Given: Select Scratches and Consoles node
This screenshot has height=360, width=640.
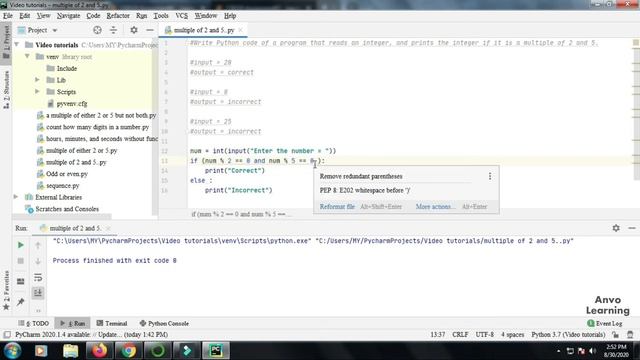Looking at the screenshot, I should tap(67, 209).
